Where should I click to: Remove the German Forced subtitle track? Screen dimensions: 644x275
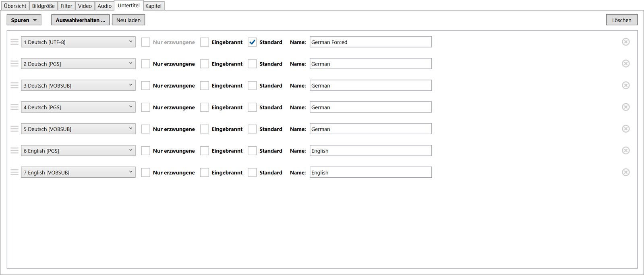625,42
